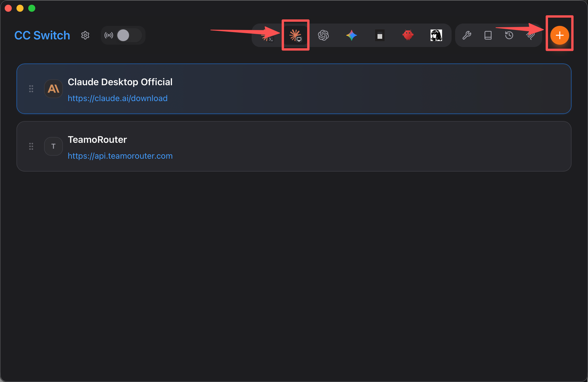Select the TeamoRouter provider card
Image resolution: width=588 pixels, height=382 pixels.
(x=294, y=146)
